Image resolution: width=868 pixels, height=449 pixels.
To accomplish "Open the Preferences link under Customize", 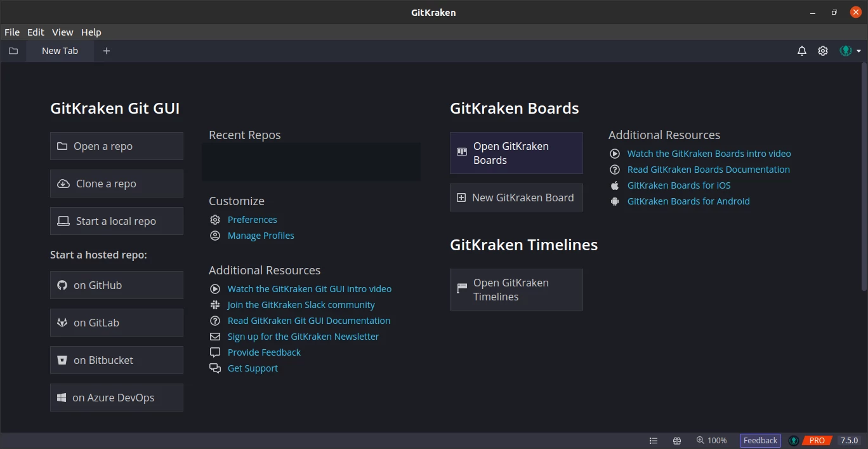I will 253,220.
